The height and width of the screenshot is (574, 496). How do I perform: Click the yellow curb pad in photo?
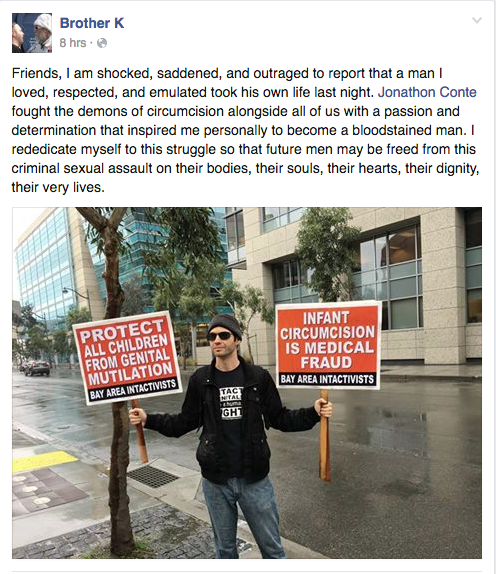pyautogui.click(x=44, y=461)
